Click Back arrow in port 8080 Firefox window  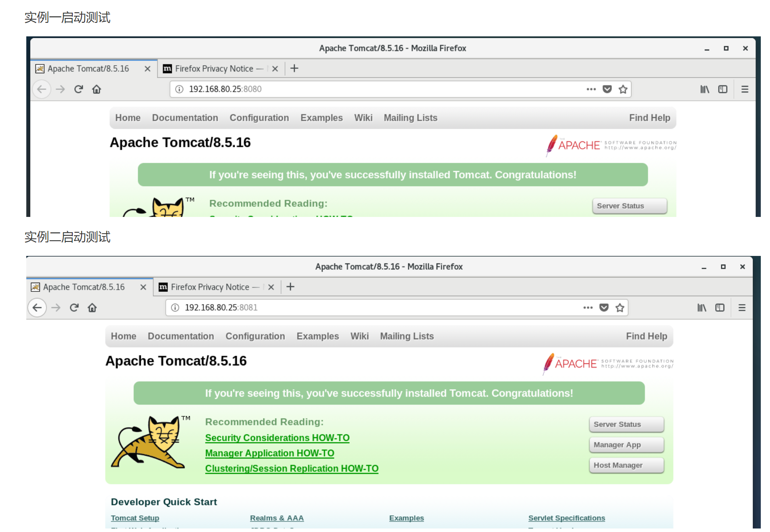pyautogui.click(x=42, y=89)
